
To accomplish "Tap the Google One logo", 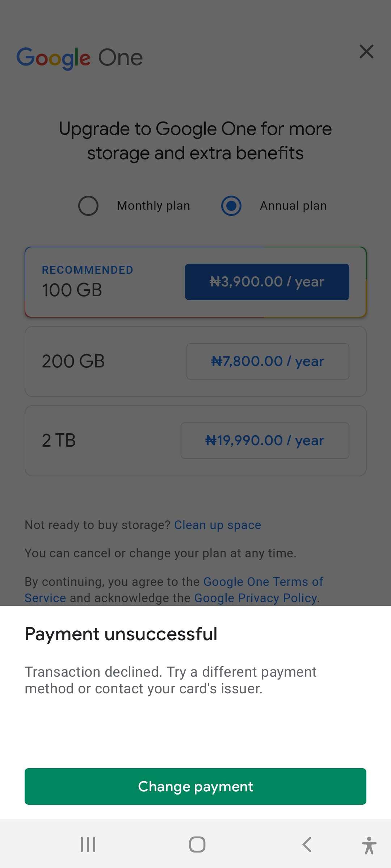I will (x=80, y=58).
